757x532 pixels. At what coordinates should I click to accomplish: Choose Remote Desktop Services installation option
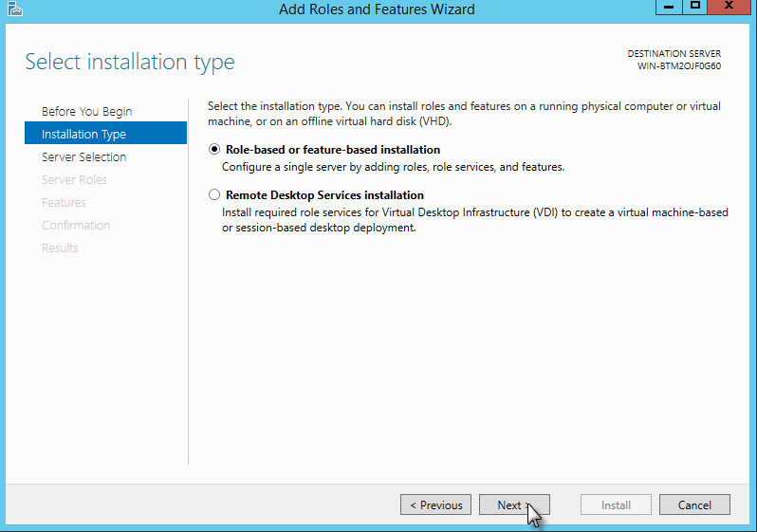(214, 195)
